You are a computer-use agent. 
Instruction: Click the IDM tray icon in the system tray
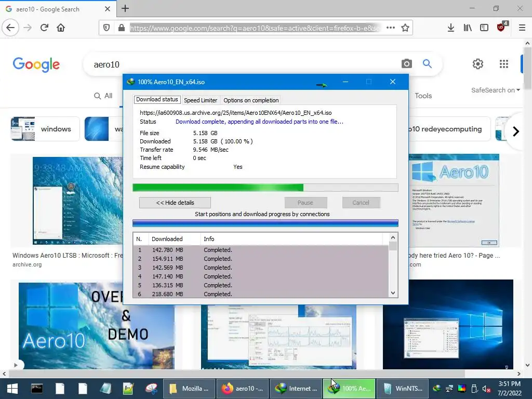coord(437,389)
